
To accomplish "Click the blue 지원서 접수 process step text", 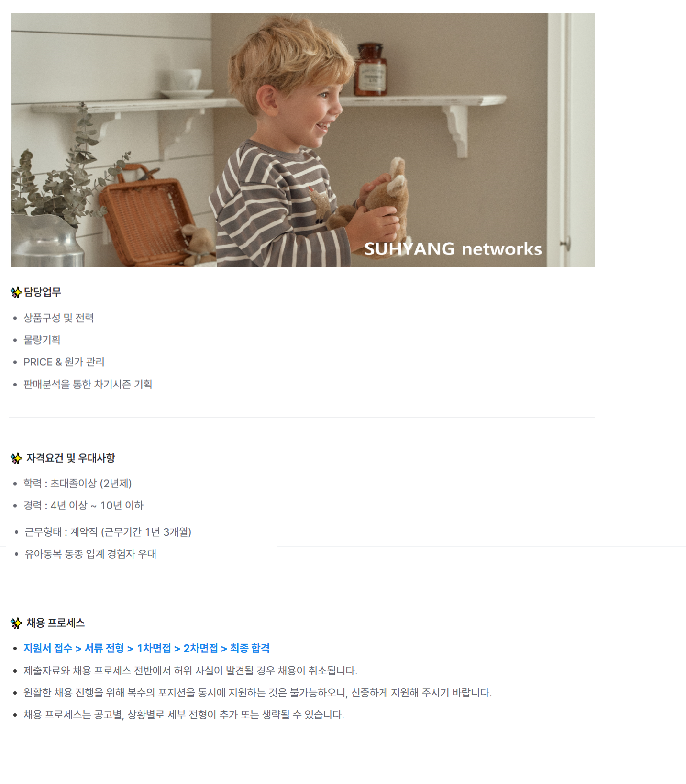I will pos(48,648).
